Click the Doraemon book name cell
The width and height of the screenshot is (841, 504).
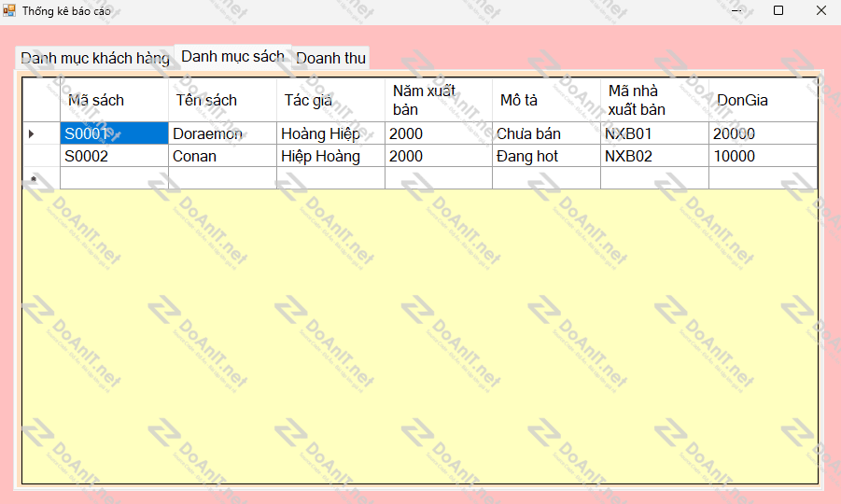pyautogui.click(x=222, y=133)
